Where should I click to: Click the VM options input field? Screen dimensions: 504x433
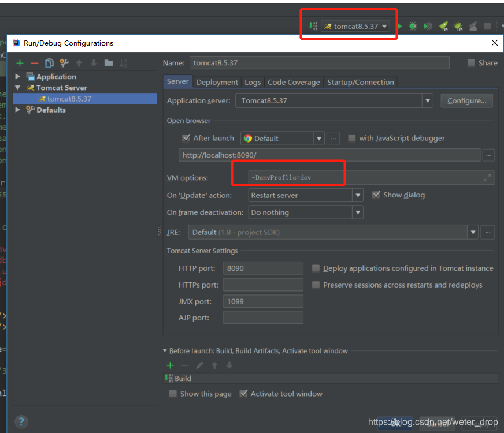coord(371,177)
